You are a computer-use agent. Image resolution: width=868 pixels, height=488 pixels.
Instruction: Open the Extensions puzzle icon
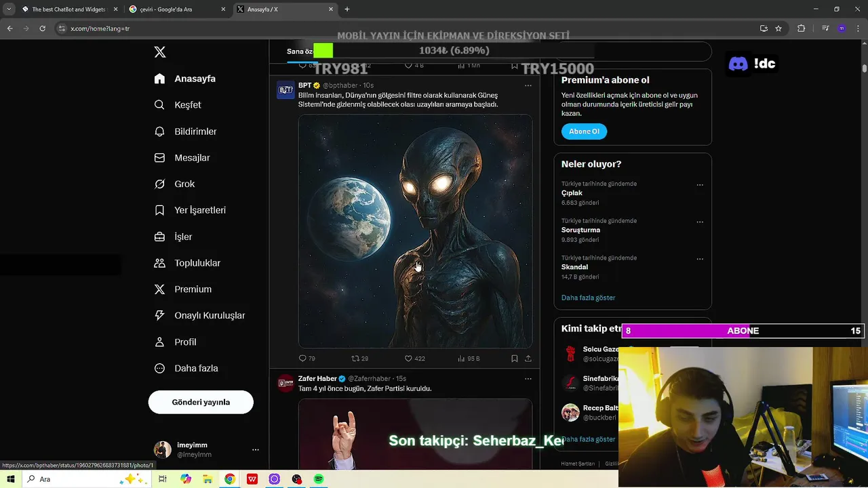pyautogui.click(x=801, y=28)
